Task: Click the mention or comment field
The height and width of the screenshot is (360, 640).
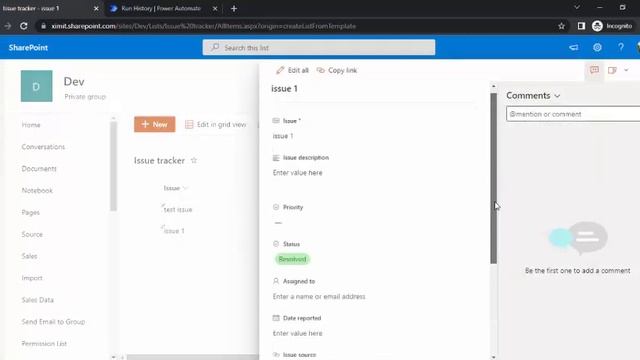Action: tap(573, 114)
